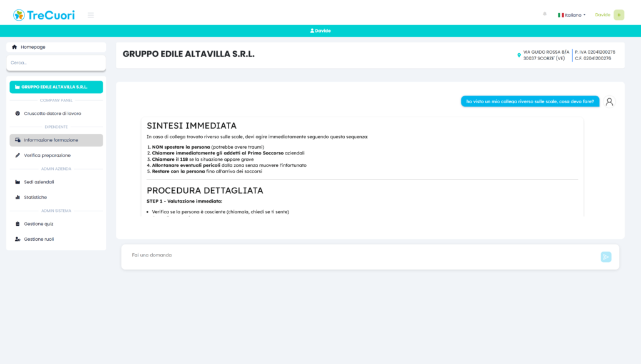The image size is (641, 364).
Task: Open Statistiche
Action: [x=56, y=197]
